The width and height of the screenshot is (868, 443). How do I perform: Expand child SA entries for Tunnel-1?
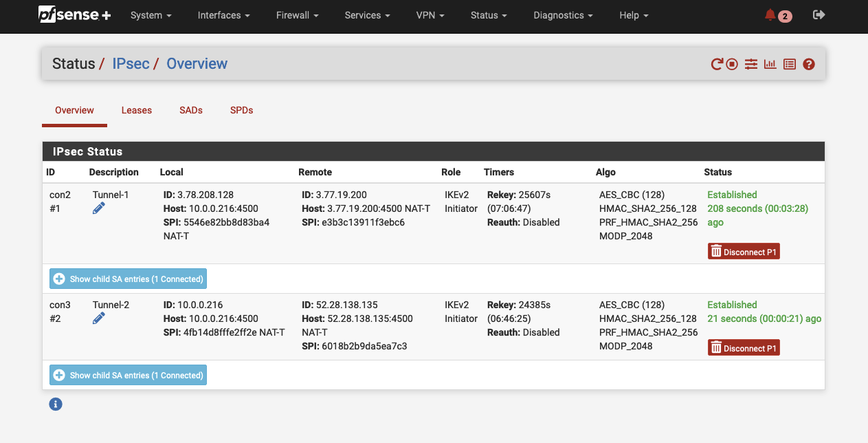[x=128, y=279]
